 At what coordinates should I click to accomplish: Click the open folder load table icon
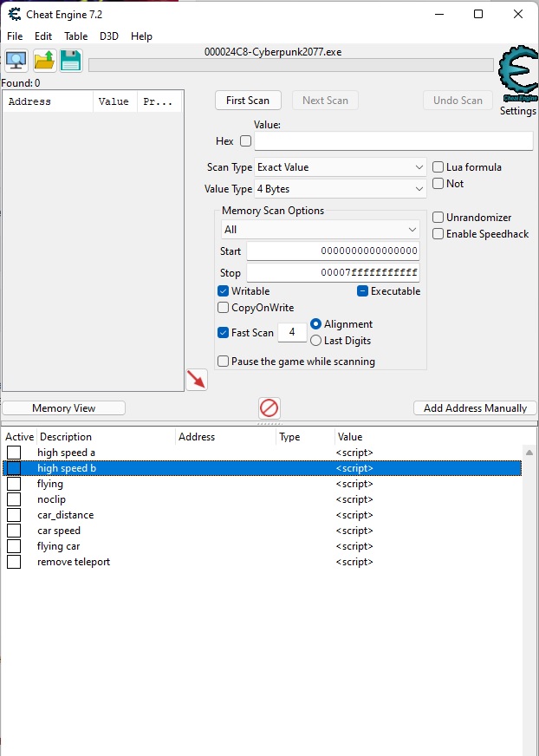click(x=44, y=61)
